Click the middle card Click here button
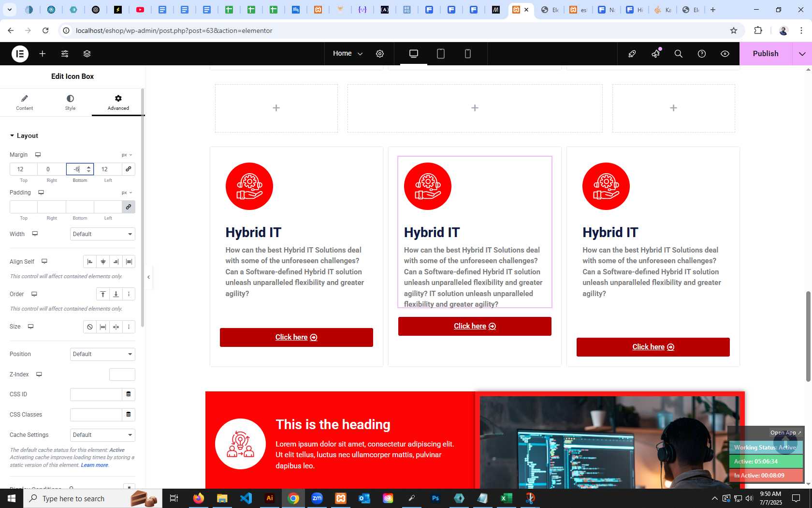 click(x=475, y=326)
